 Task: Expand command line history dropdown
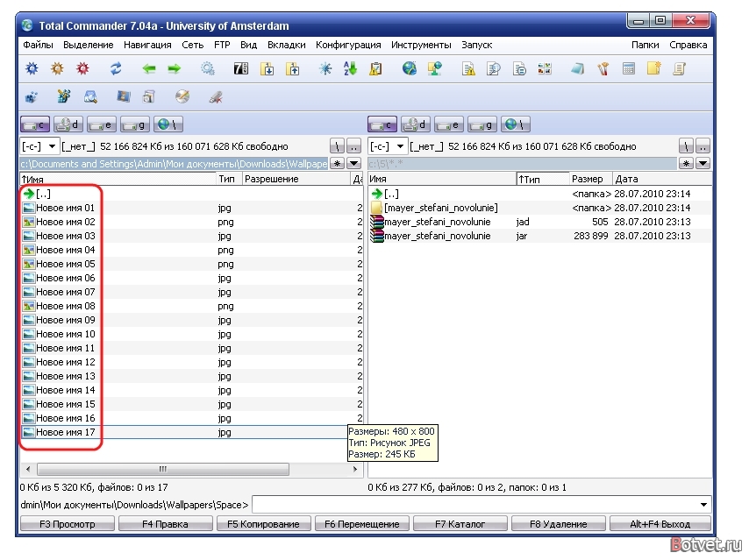[x=703, y=505]
